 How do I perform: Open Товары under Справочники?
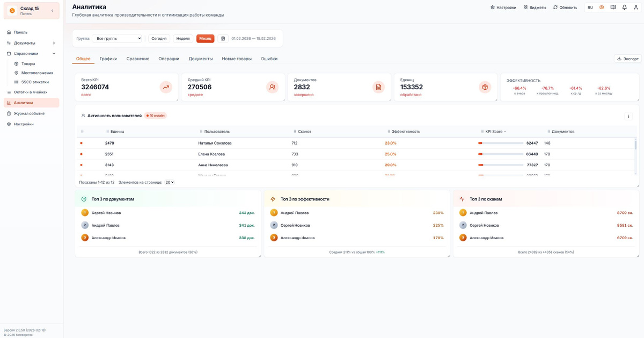click(35, 63)
